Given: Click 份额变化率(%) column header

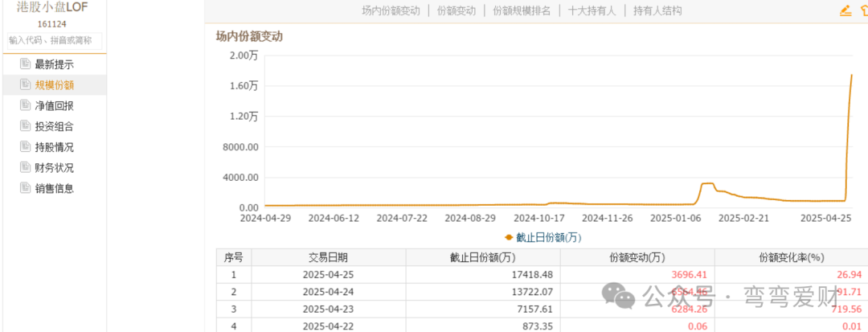Looking at the screenshot, I should pyautogui.click(x=792, y=257).
